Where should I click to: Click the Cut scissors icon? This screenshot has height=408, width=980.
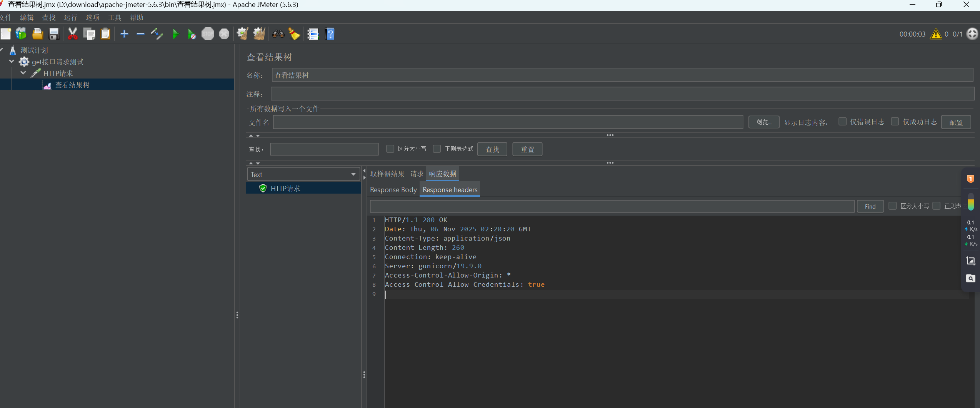point(72,34)
